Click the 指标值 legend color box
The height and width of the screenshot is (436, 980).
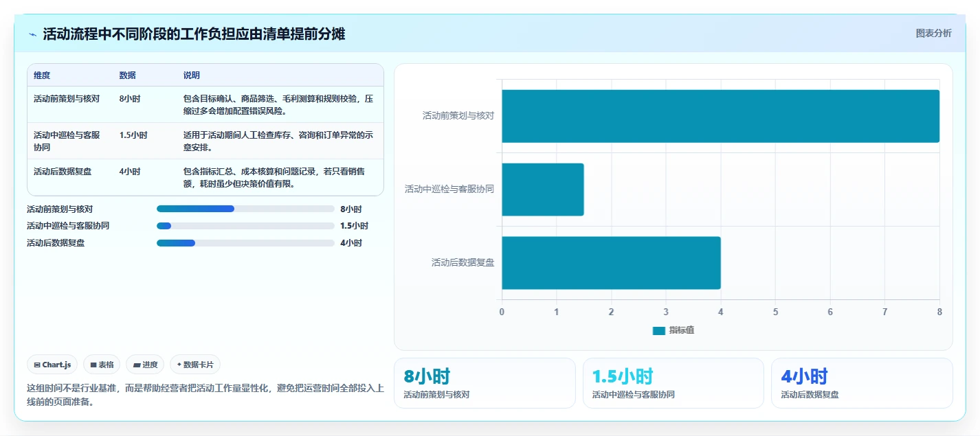point(658,330)
